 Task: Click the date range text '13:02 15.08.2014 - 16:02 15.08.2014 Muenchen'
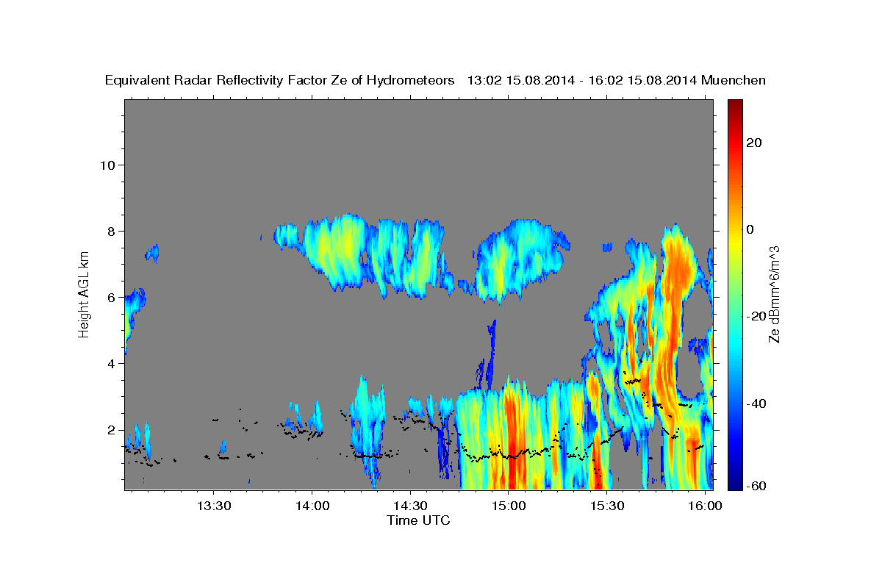click(617, 80)
